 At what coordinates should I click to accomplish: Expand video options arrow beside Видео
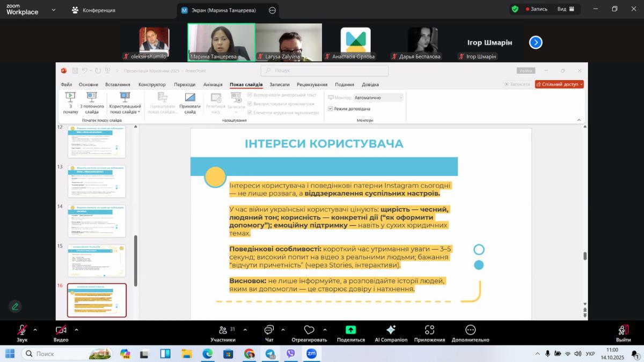[x=76, y=330]
